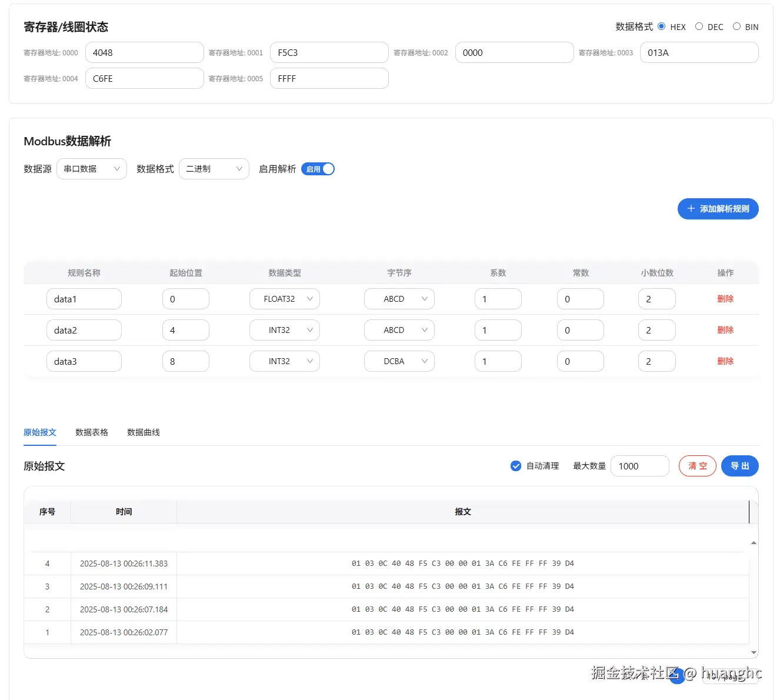
Task: Click the 时间 column header
Action: 124,512
